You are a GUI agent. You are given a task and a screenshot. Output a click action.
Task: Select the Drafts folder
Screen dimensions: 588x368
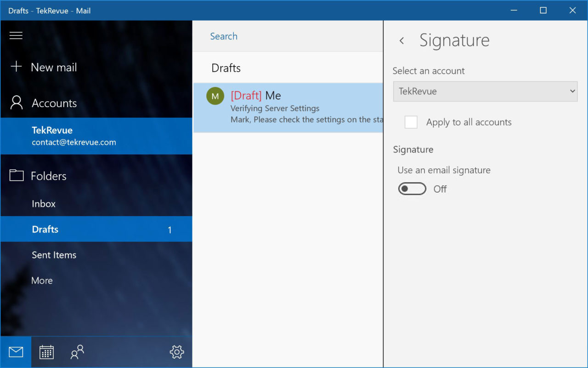click(x=96, y=229)
